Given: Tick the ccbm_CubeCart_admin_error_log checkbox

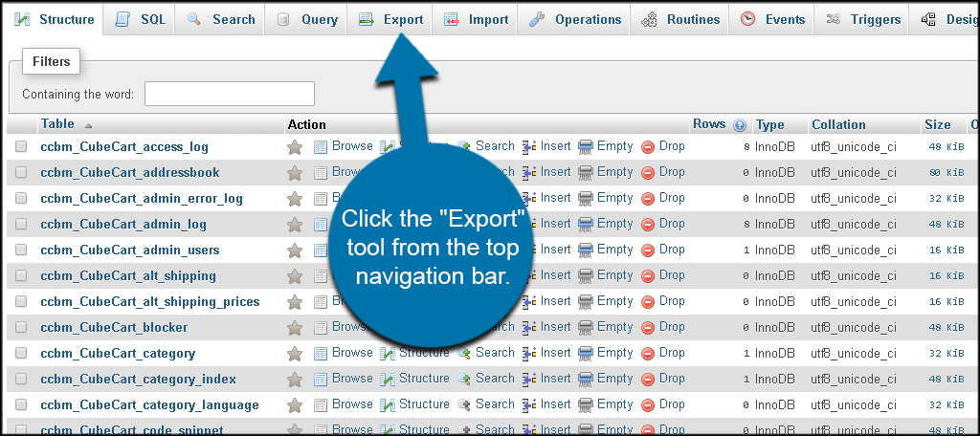Looking at the screenshot, I should [x=21, y=198].
